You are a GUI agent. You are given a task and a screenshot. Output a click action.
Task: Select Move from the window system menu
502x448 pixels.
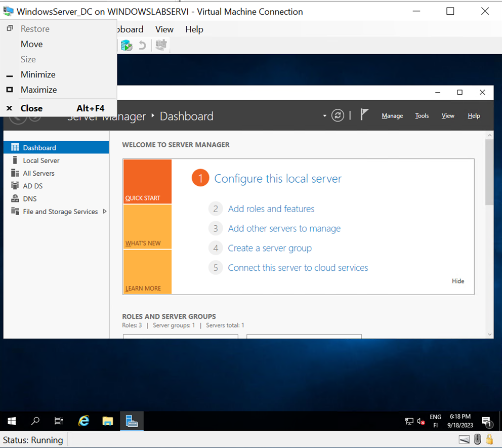coord(31,44)
